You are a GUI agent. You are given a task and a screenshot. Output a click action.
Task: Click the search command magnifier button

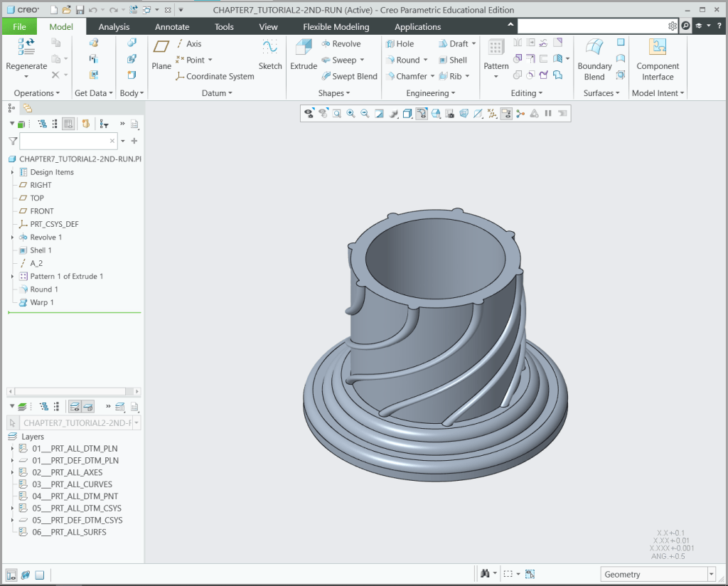(685, 26)
